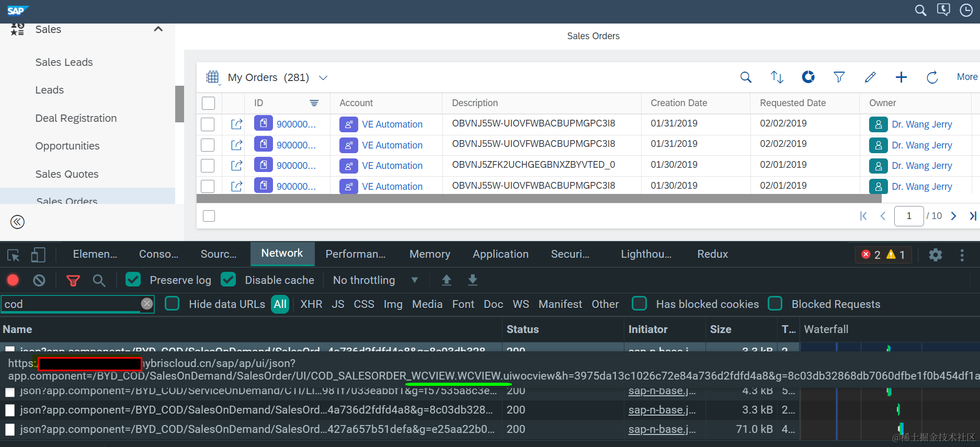Open DevTools settings gear
The width and height of the screenshot is (980, 447).
(936, 255)
